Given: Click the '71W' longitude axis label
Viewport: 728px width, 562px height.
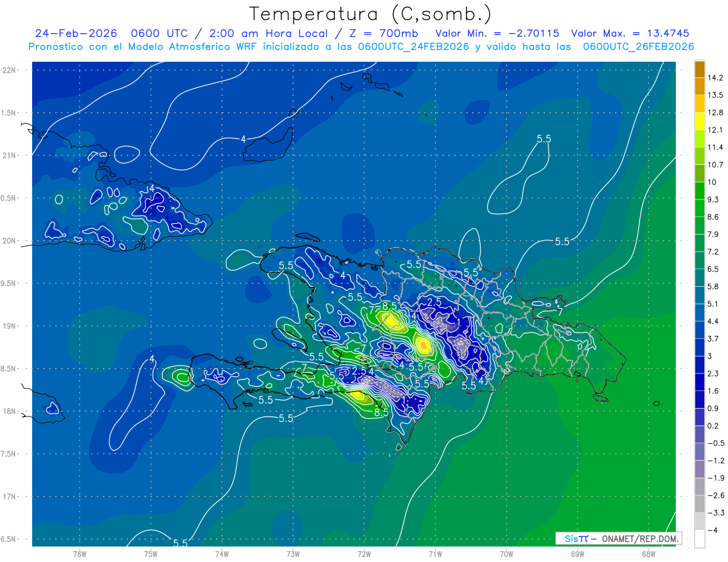Looking at the screenshot, I should coord(435,554).
